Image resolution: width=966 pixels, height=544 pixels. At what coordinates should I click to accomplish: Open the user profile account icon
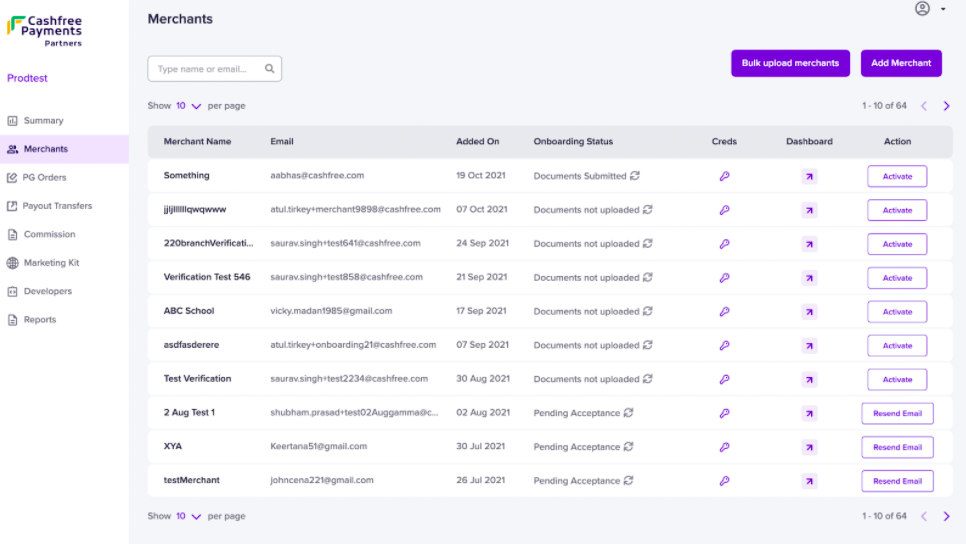click(922, 9)
